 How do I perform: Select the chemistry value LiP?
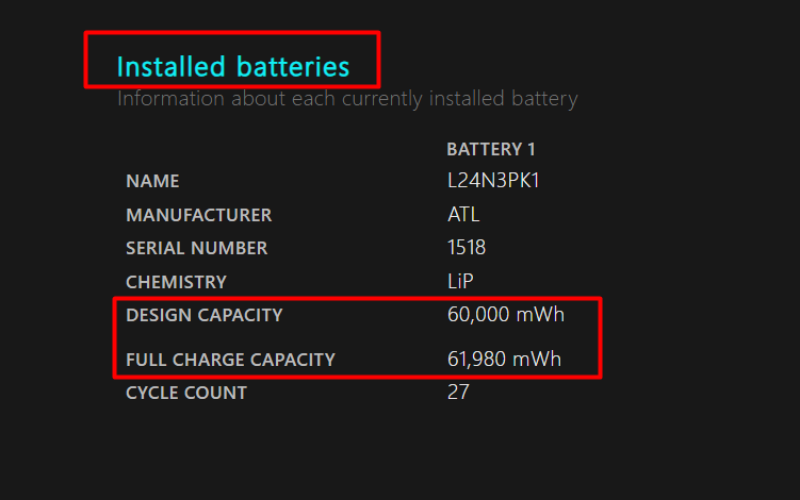click(461, 282)
